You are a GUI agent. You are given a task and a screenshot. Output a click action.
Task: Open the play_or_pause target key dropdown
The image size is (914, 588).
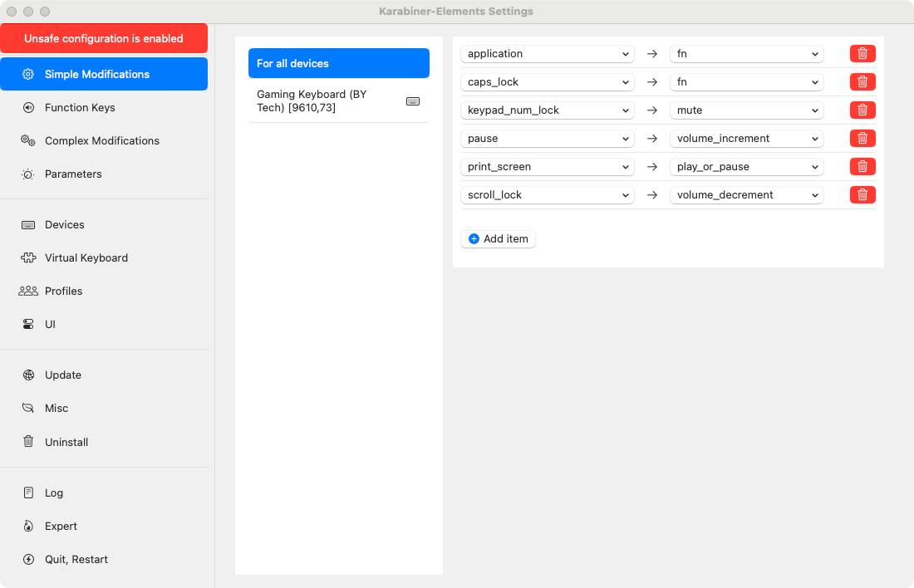click(746, 166)
